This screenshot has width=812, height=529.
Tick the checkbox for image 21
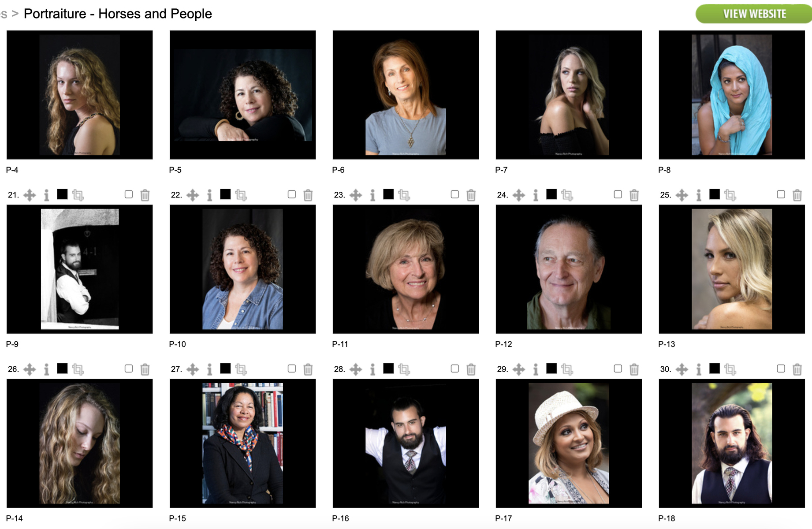point(129,194)
